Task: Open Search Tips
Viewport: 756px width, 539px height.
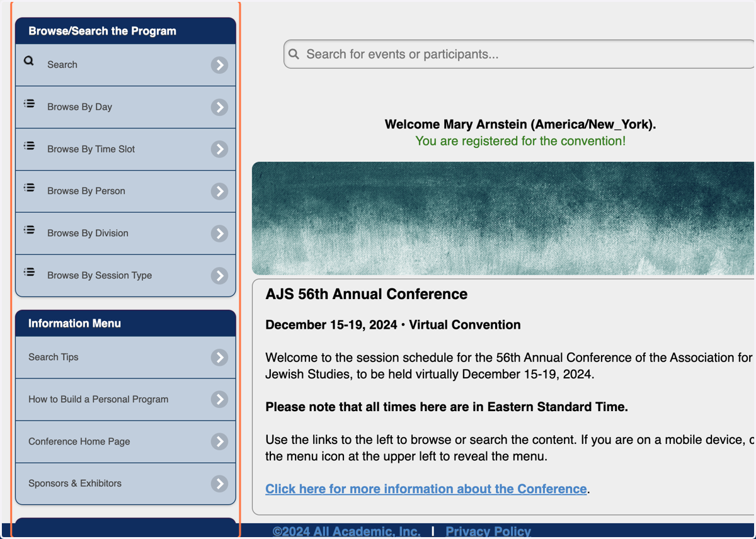Action: pyautogui.click(x=125, y=358)
